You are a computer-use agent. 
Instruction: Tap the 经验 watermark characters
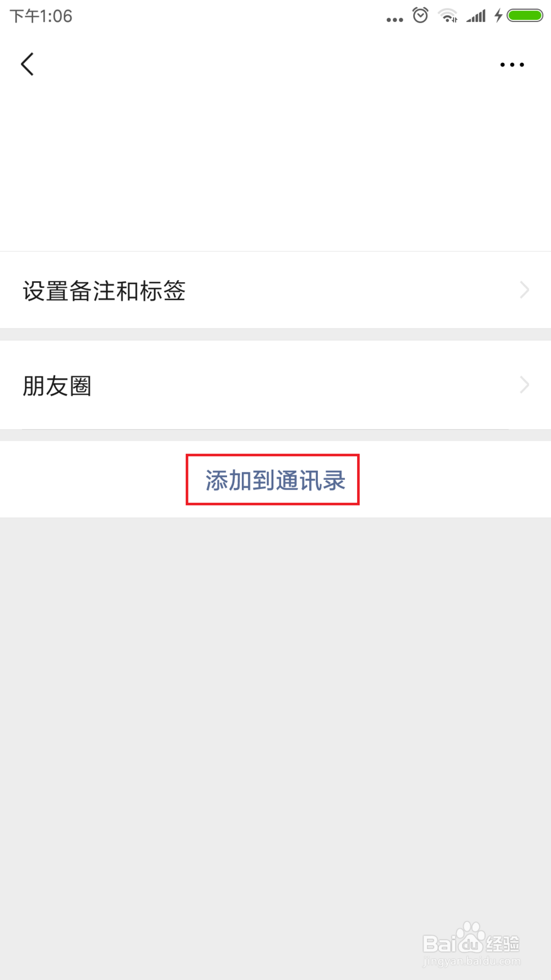point(503,944)
